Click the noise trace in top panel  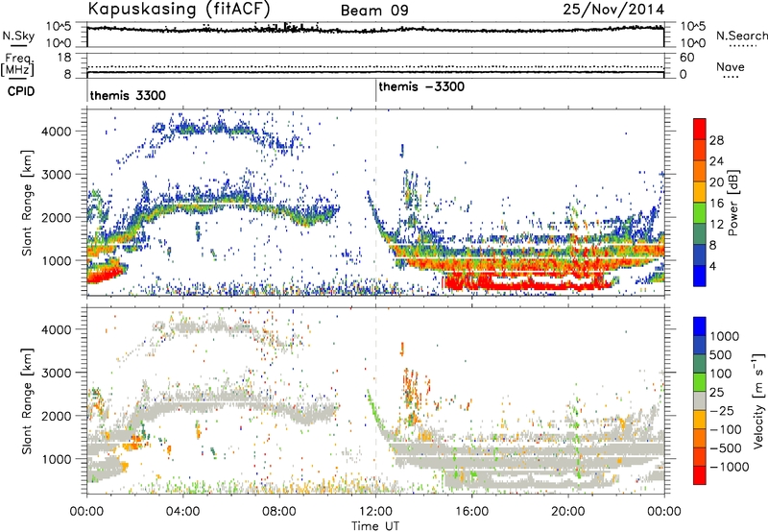(375, 30)
